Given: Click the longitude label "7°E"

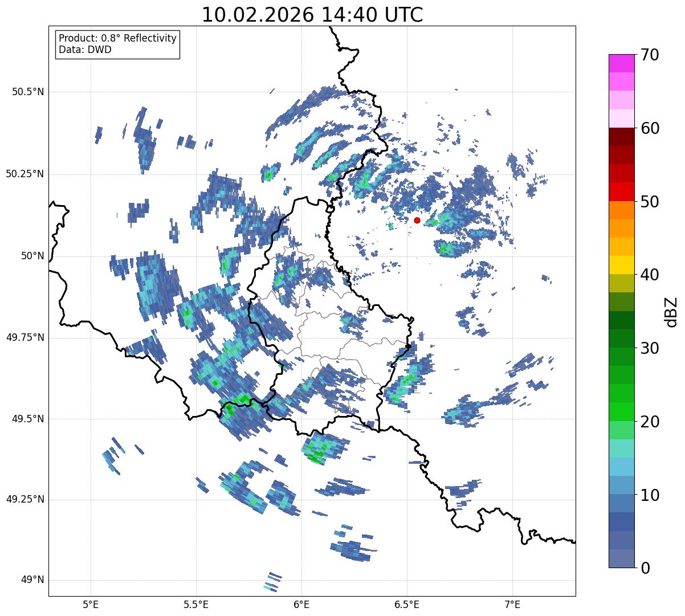Looking at the screenshot, I should [512, 604].
